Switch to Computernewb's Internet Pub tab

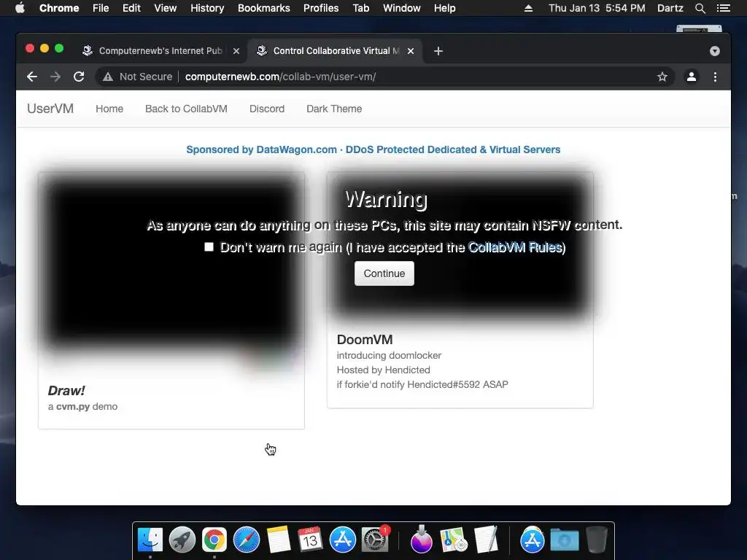click(160, 51)
